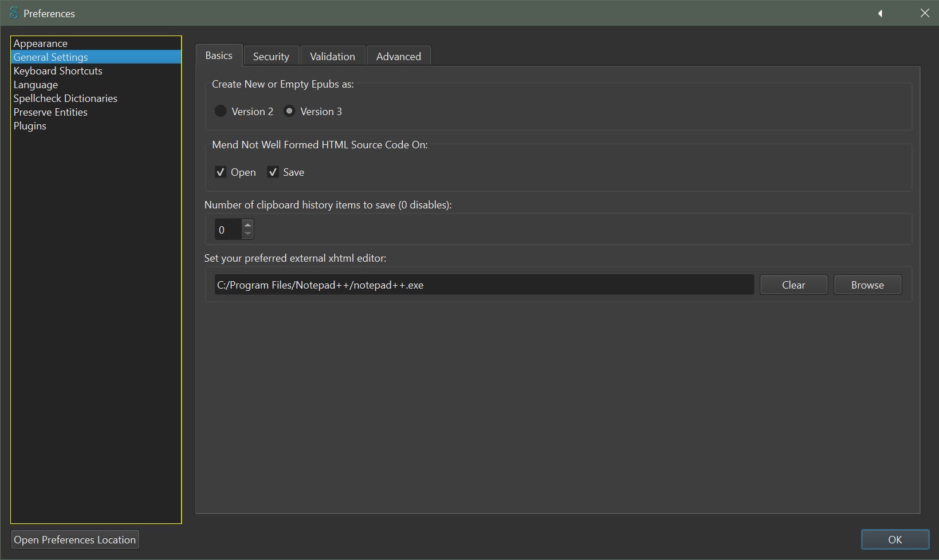Open Keyboard Shortcuts preferences
This screenshot has height=560, width=939.
click(96, 71)
